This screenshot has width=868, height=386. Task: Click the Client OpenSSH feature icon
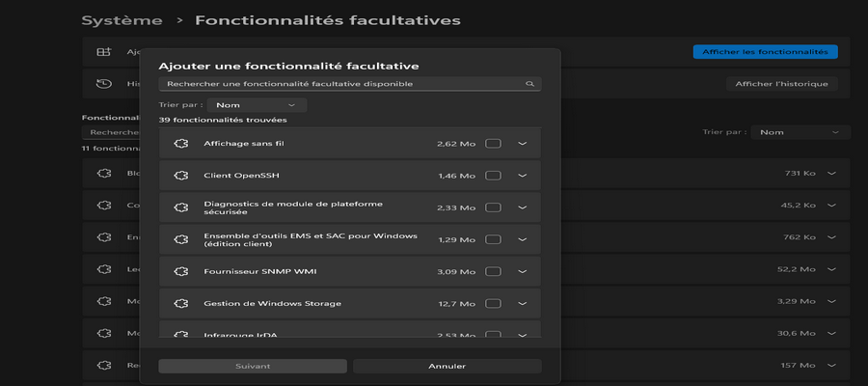(x=179, y=176)
